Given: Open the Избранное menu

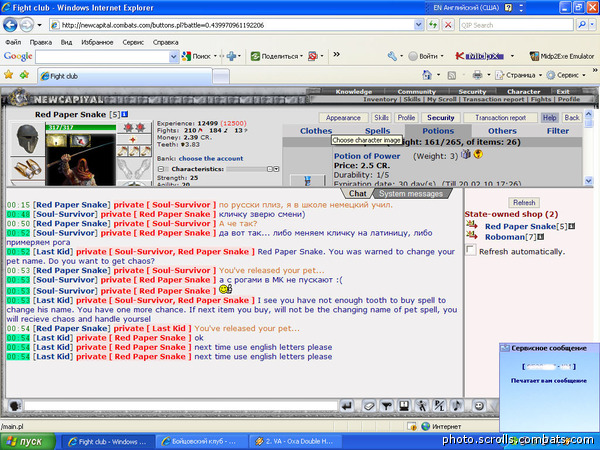Looking at the screenshot, I should 97,42.
